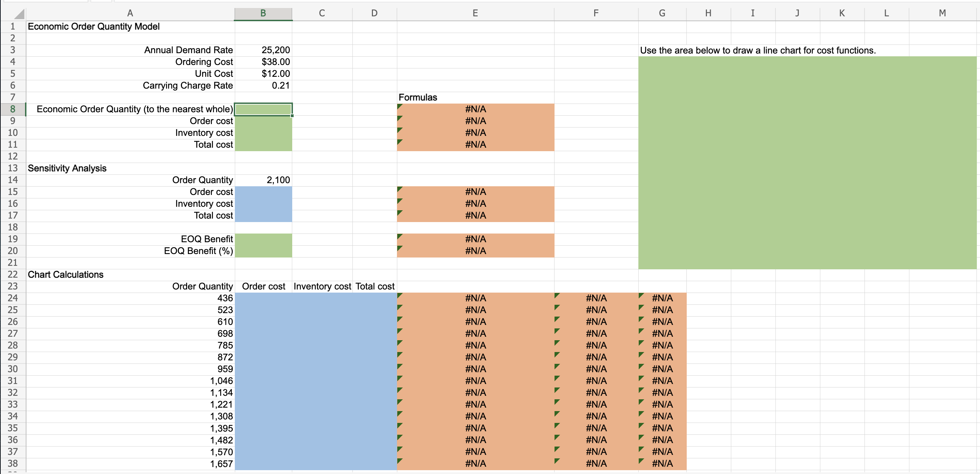980x474 pixels.
Task: Select column B header
Action: [263, 13]
